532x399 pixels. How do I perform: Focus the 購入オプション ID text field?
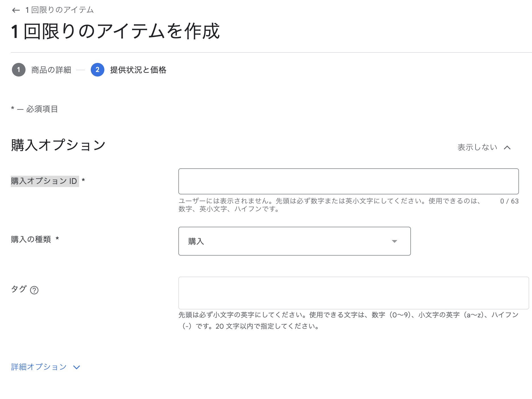348,181
